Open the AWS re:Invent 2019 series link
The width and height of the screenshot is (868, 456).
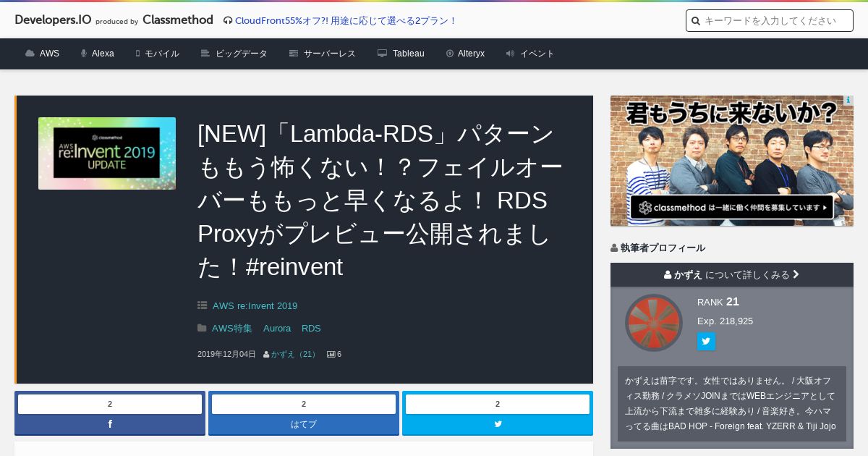pyautogui.click(x=255, y=306)
